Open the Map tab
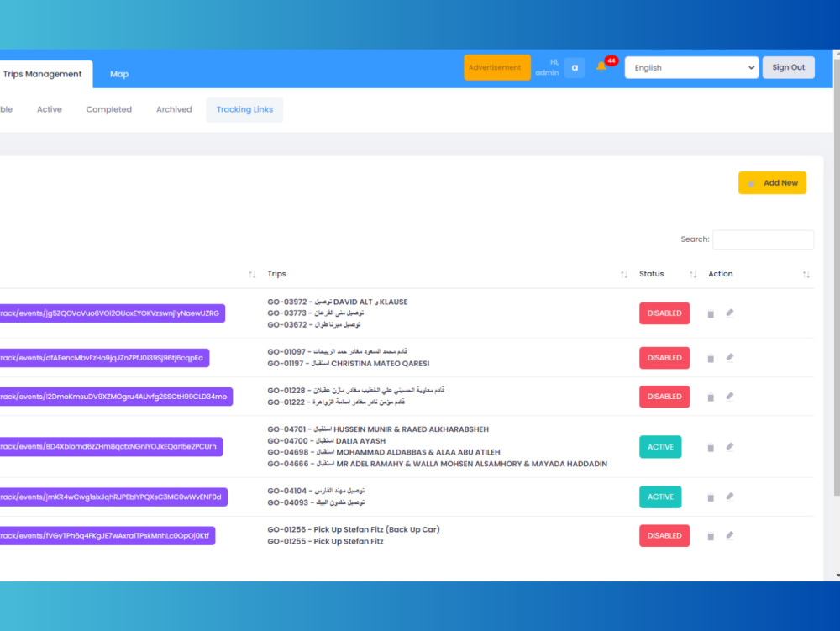This screenshot has height=631, width=840. [x=119, y=74]
